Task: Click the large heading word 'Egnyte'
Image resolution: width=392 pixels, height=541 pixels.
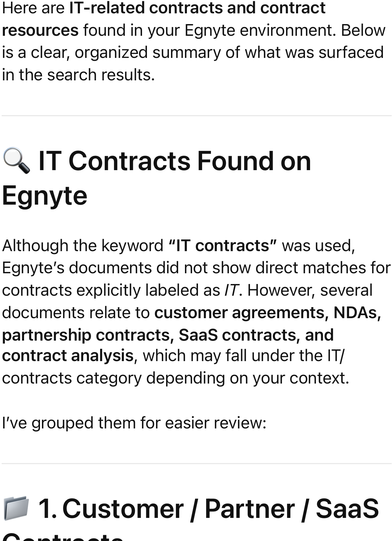Action: click(x=45, y=196)
